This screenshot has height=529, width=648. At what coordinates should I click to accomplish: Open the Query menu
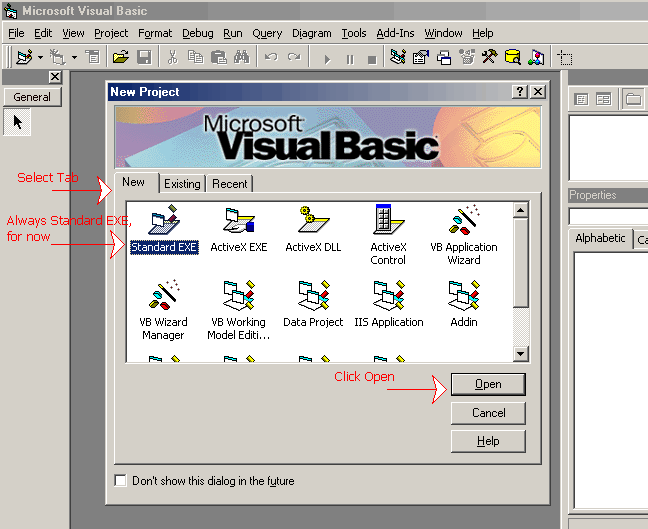click(x=267, y=33)
